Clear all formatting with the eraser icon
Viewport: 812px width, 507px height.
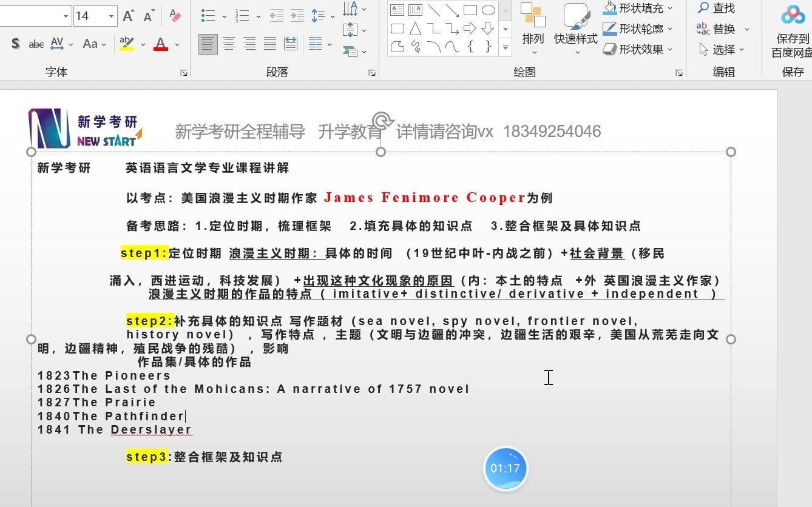(175, 16)
